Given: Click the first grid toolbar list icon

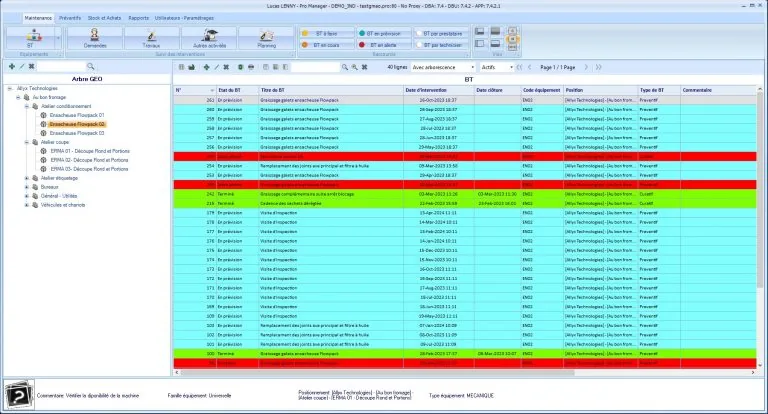Looking at the screenshot, I should pos(181,67).
